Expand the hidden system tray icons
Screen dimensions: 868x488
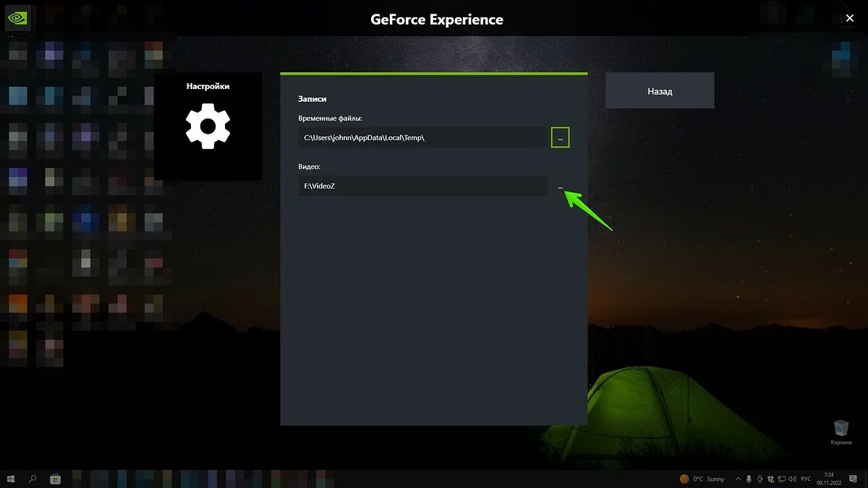(737, 479)
